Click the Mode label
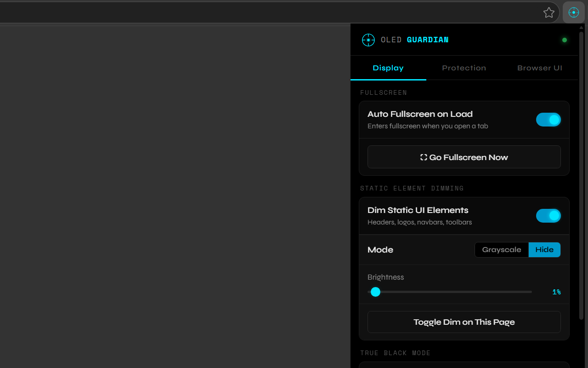 [x=380, y=250]
